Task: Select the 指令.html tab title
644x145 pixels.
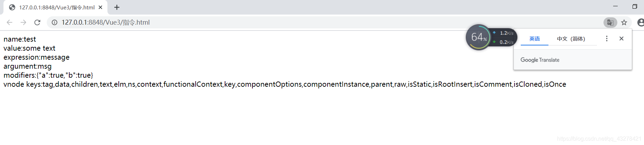Action: point(57,7)
